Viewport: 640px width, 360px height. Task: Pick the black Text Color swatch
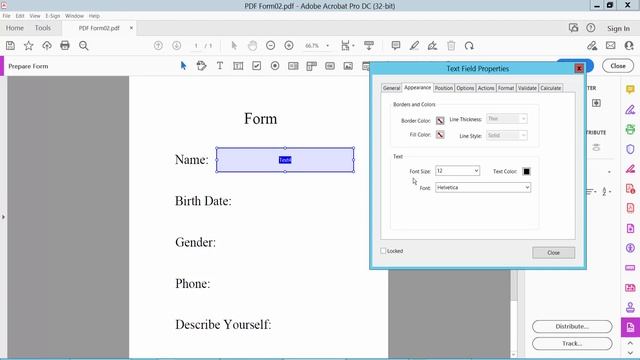(527, 171)
